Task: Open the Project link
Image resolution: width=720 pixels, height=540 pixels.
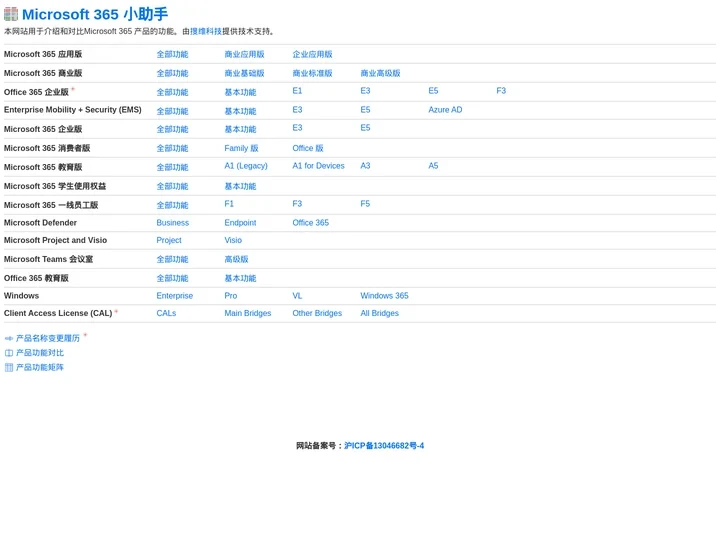Action: pos(169,240)
